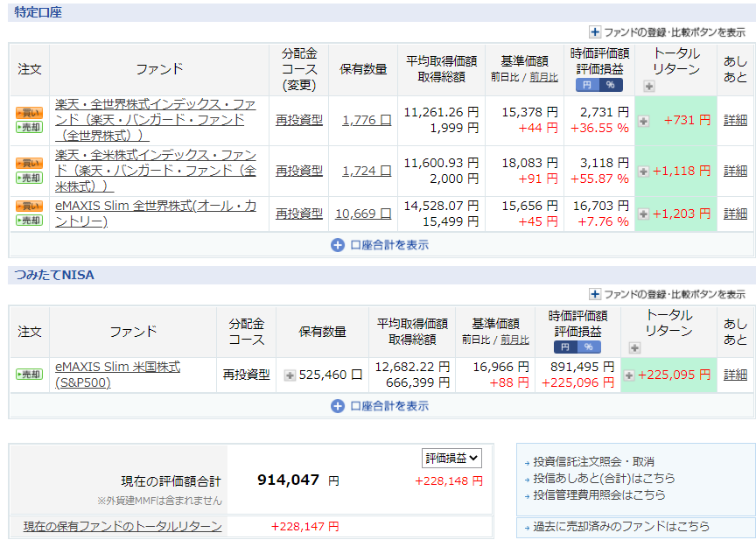Image resolution: width=756 pixels, height=540 pixels.
Task: Expand 口座合計を表示 under つみたてNISA table
Action: pyautogui.click(x=380, y=406)
